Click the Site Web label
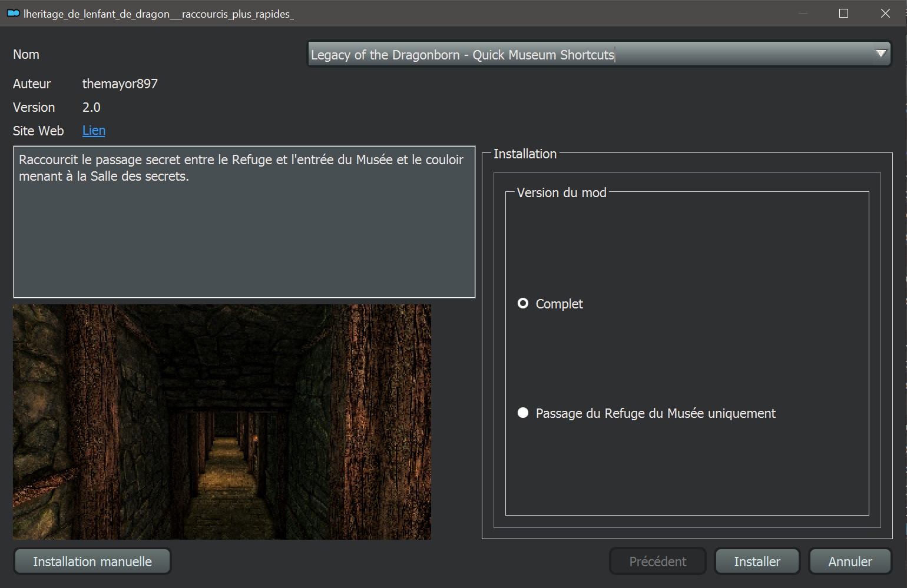 (38, 131)
